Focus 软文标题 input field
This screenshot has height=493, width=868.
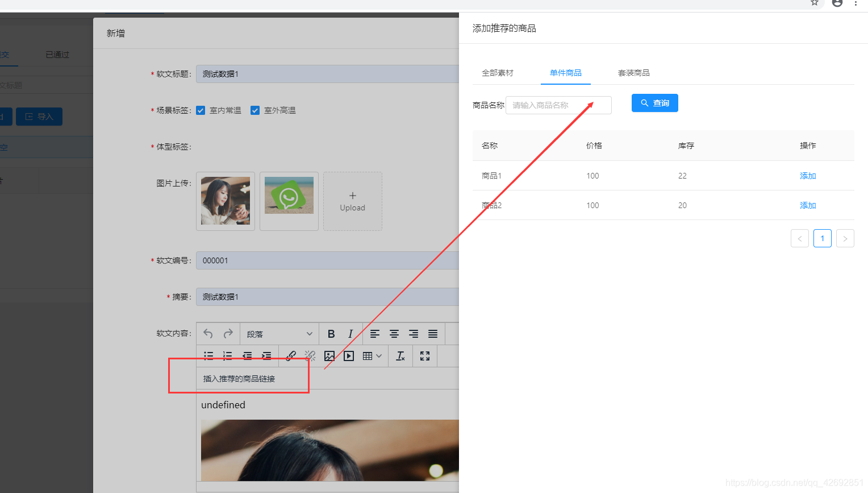pos(327,74)
